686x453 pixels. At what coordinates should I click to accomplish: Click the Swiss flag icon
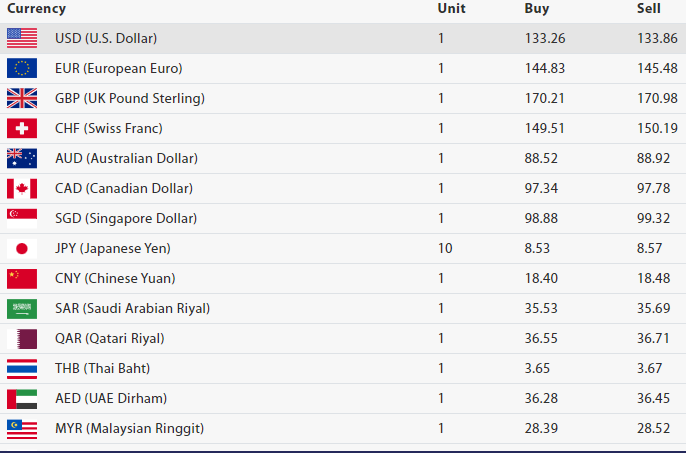22,128
